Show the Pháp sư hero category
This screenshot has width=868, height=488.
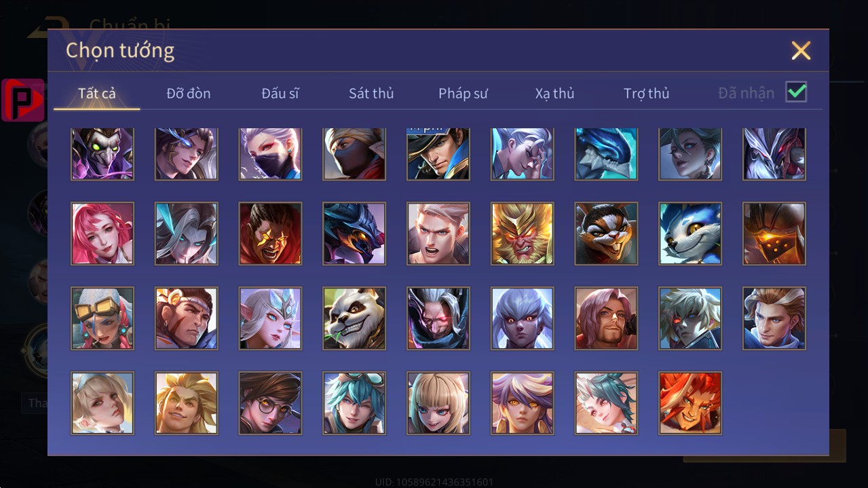pyautogui.click(x=463, y=94)
